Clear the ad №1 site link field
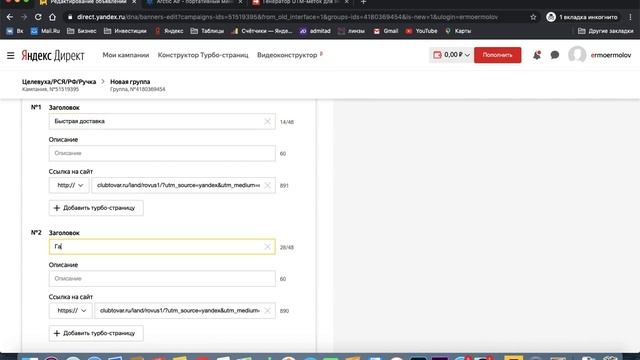The height and width of the screenshot is (360, 640). coord(267,185)
